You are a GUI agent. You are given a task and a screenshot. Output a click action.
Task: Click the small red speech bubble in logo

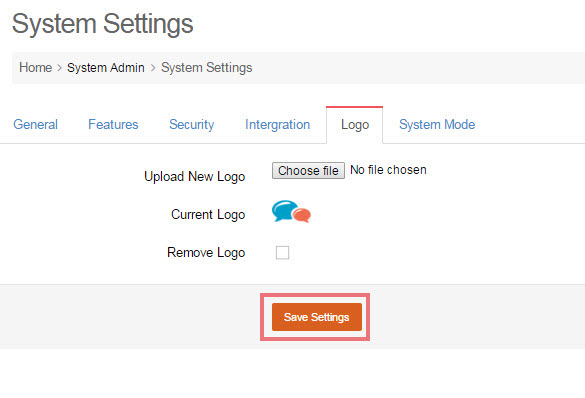tap(302, 215)
